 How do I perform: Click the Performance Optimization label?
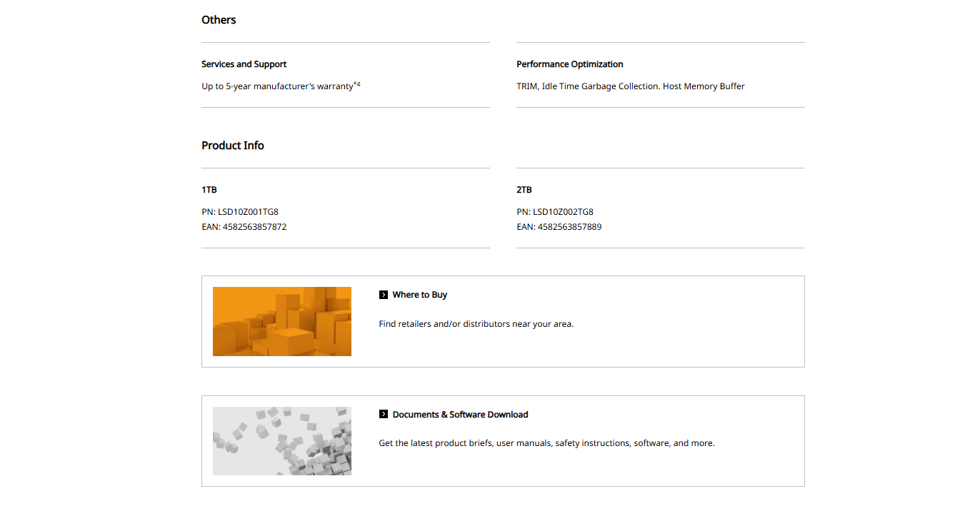click(570, 64)
